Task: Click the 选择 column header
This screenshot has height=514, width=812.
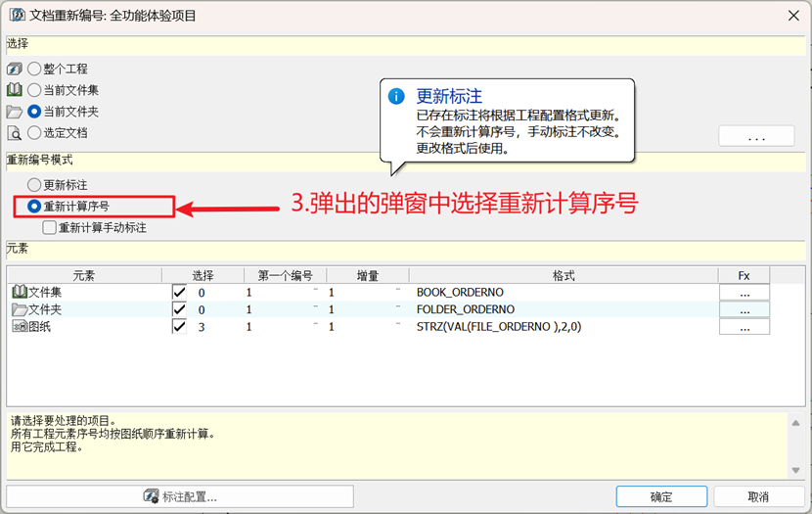Action: [x=203, y=275]
